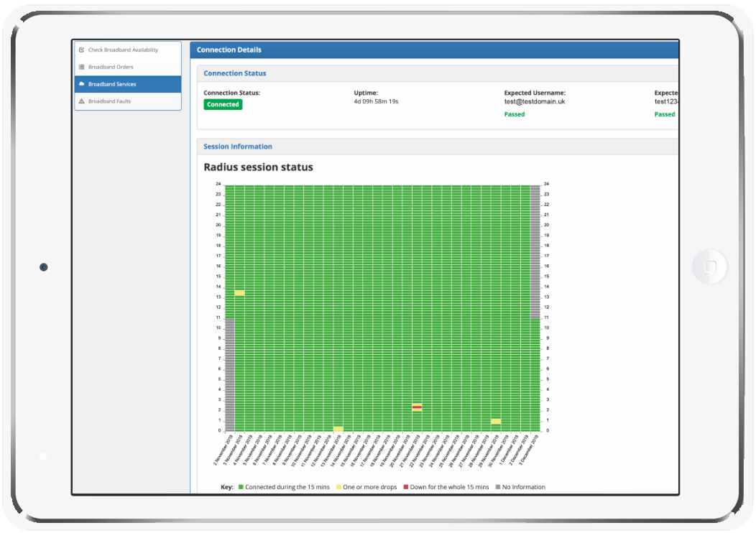This screenshot has width=756, height=533.
Task: Click the Passed status under Expected Username
Action: pyautogui.click(x=515, y=114)
